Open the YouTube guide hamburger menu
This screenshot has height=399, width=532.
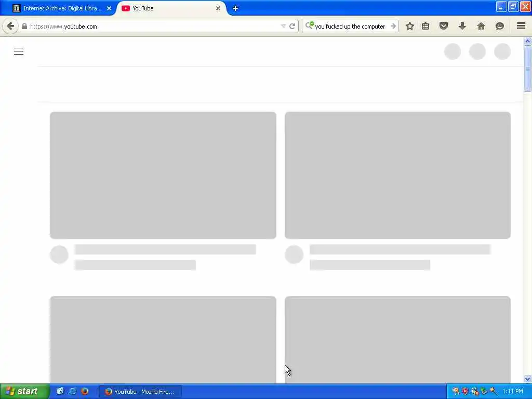tap(19, 51)
